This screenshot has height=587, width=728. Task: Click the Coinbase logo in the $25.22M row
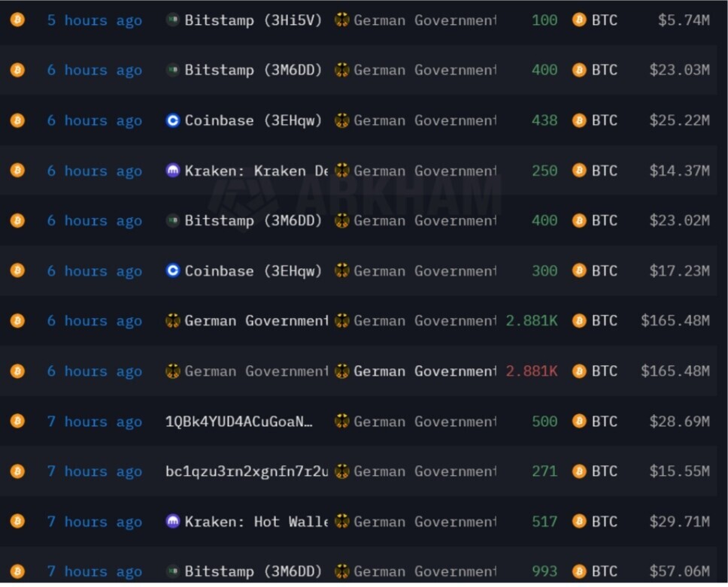point(173,121)
